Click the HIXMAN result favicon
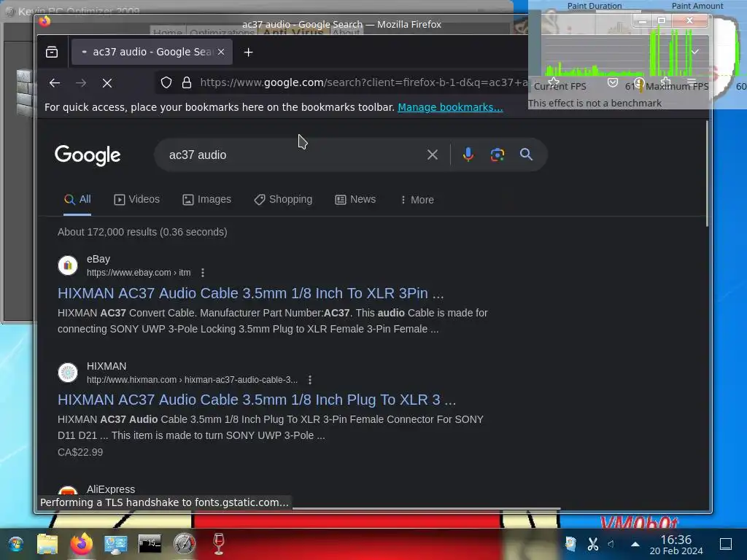 pos(68,373)
